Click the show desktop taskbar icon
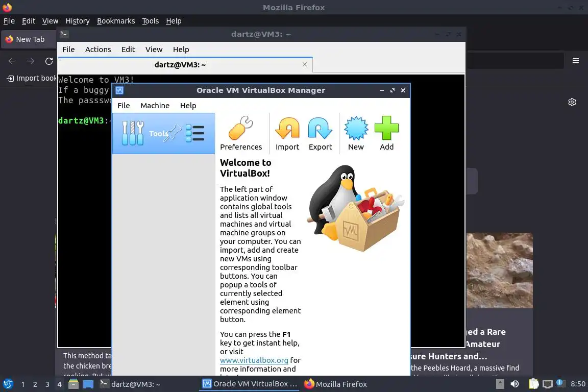This screenshot has width=588, height=392. [88, 384]
